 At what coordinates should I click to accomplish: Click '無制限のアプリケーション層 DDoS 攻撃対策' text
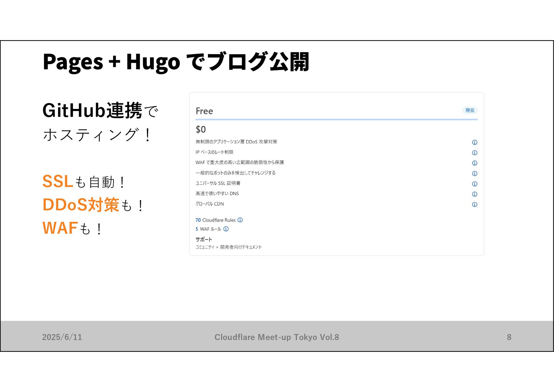coord(236,142)
